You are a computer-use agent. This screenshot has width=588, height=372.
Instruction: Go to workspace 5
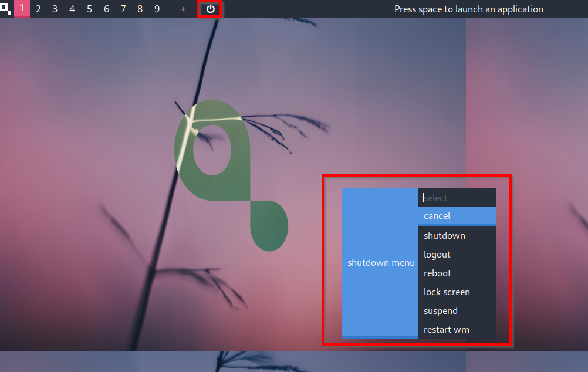(x=89, y=9)
